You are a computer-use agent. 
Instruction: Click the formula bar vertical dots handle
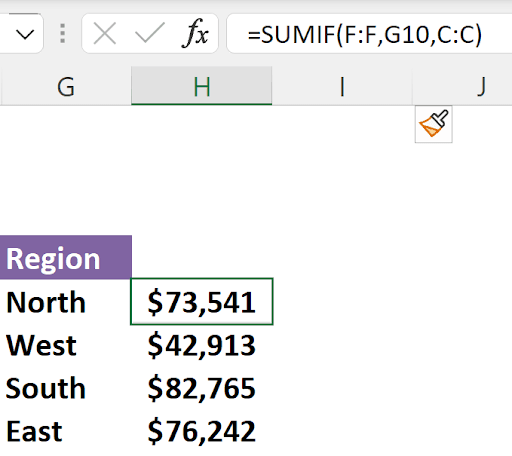pos(62,33)
